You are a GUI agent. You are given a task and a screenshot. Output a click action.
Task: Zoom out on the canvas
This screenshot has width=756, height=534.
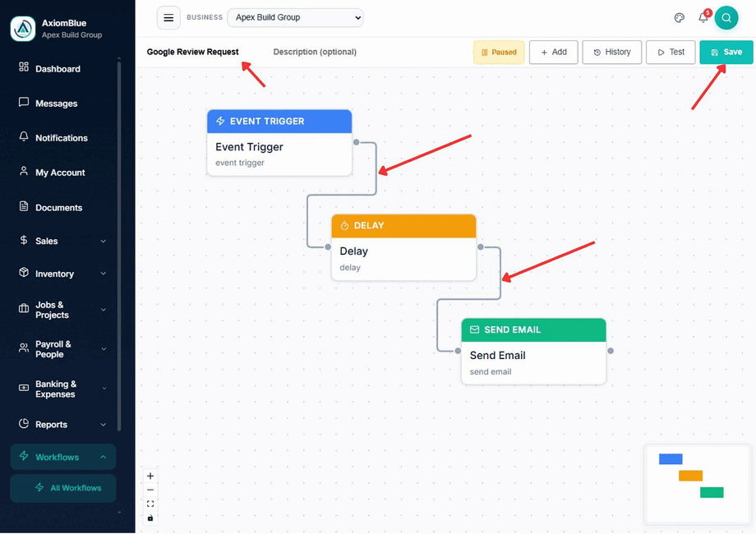[x=150, y=490]
